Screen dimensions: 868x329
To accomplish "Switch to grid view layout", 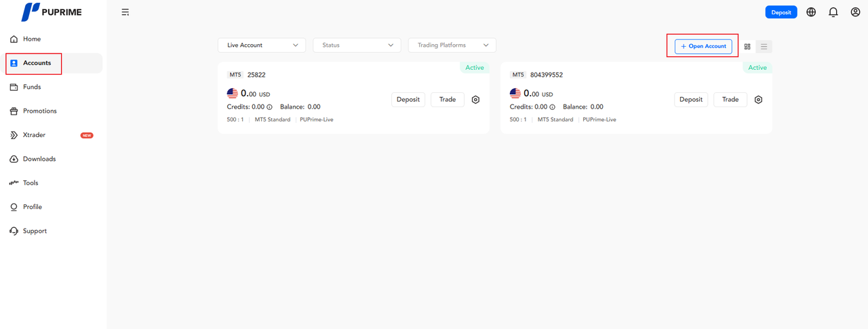I will point(747,47).
